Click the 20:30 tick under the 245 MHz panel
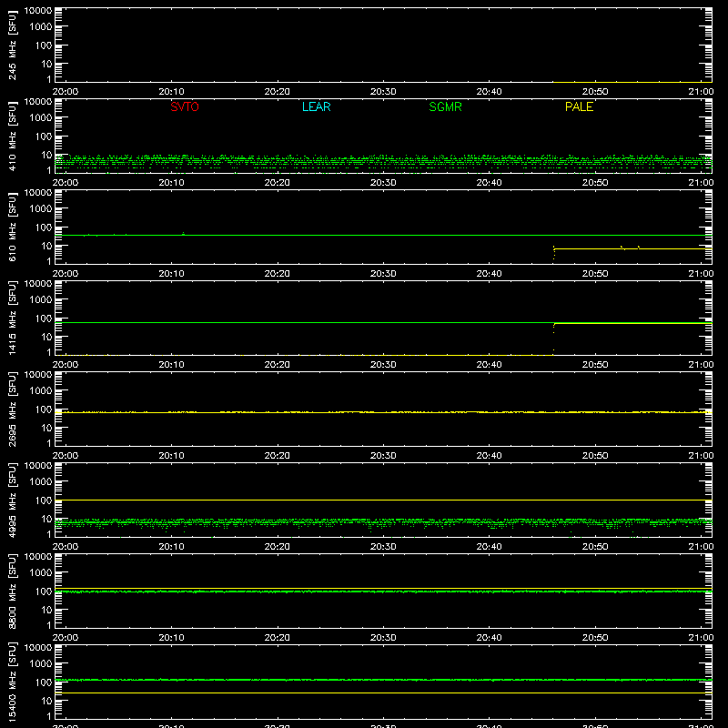Viewport: 728px width, 728px height. pos(383,92)
